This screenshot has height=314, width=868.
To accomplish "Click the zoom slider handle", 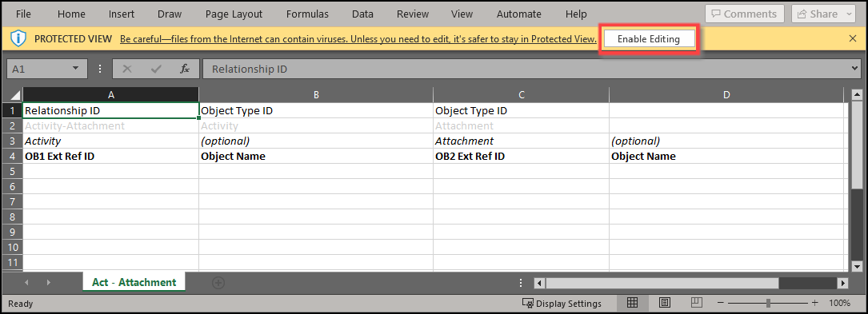I will 768,303.
